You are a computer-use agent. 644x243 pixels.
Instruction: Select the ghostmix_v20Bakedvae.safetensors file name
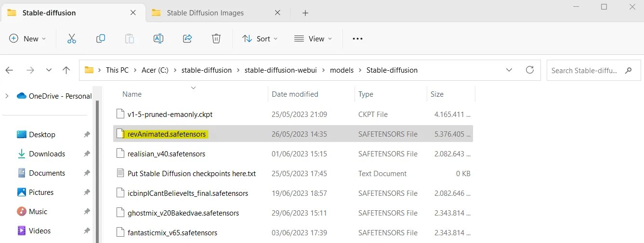[x=183, y=213]
